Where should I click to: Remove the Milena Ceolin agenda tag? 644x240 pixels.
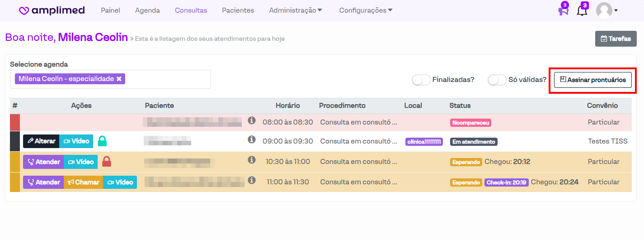coord(119,79)
